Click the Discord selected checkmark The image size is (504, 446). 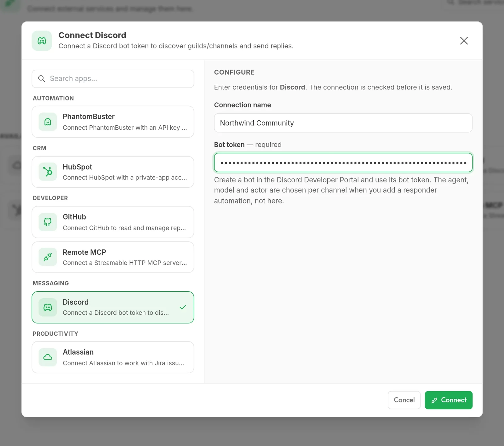[183, 307]
